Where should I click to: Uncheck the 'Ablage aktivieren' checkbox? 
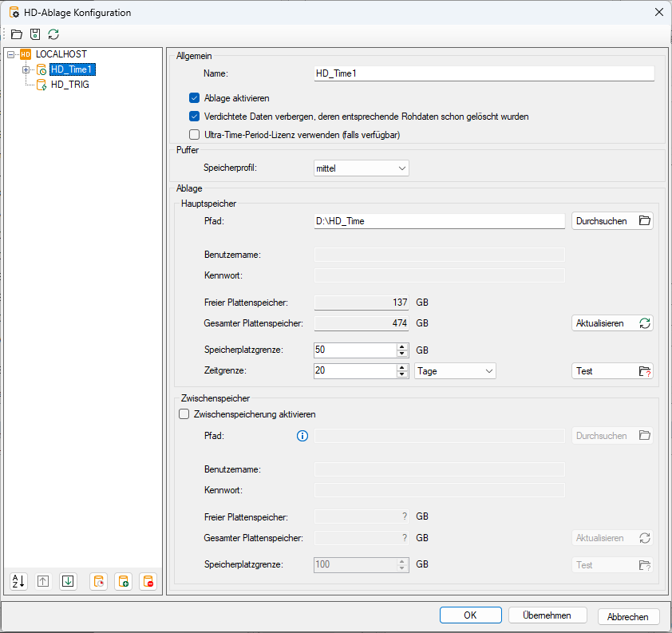[194, 98]
